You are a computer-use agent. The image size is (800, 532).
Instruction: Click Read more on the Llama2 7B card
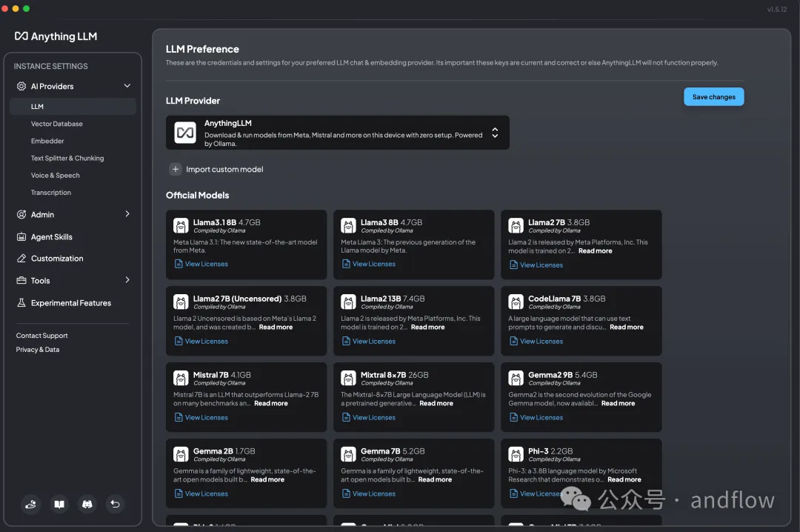point(596,250)
